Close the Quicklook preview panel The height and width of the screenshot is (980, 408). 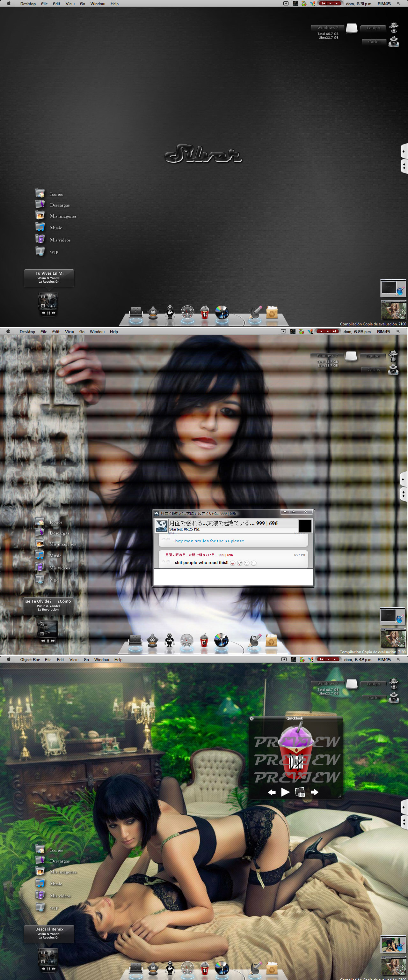[252, 718]
